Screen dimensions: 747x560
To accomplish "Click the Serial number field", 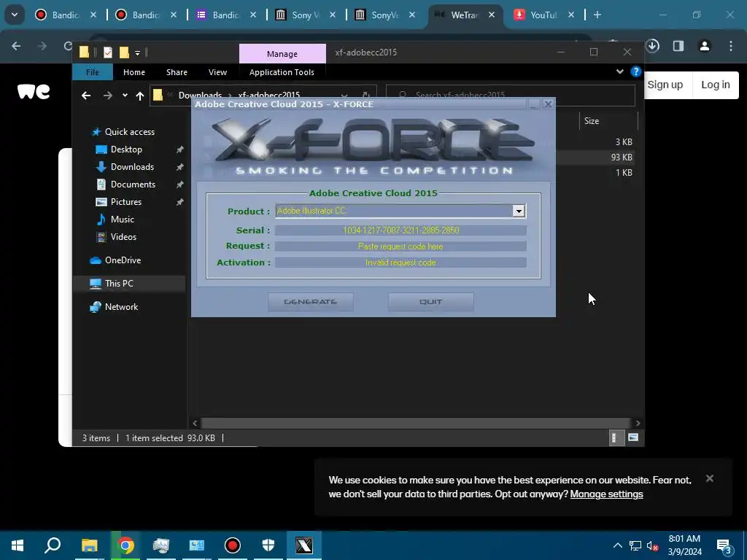I will tap(400, 230).
